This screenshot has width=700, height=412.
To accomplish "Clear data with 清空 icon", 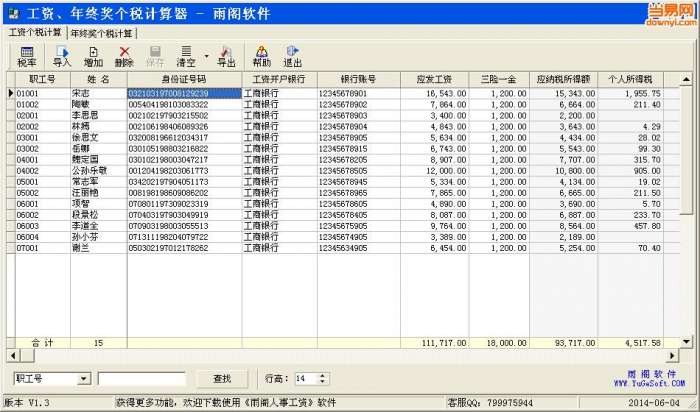I will pyautogui.click(x=186, y=57).
